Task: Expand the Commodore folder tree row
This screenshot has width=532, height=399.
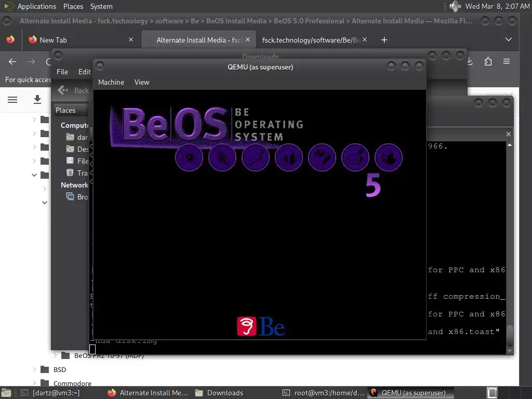Action: click(x=34, y=383)
